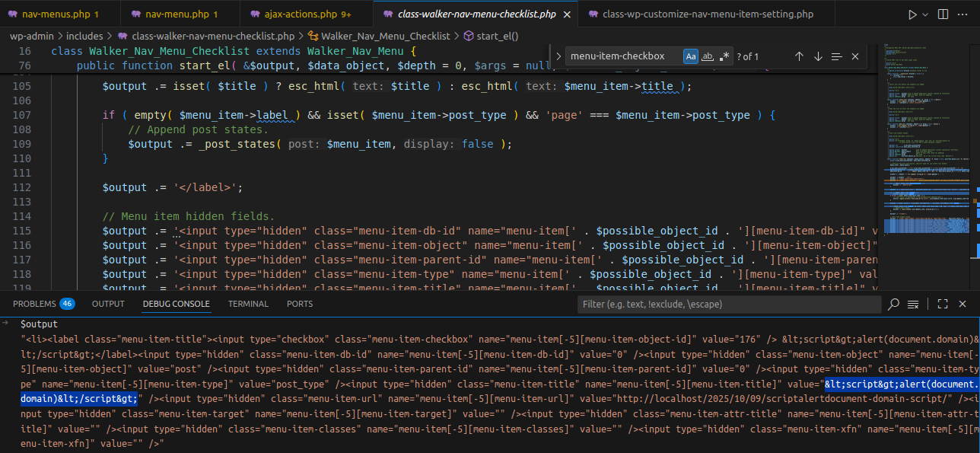980x453 pixels.
Task: Expand the $output entry in debug console
Action: pyautogui.click(x=5, y=324)
